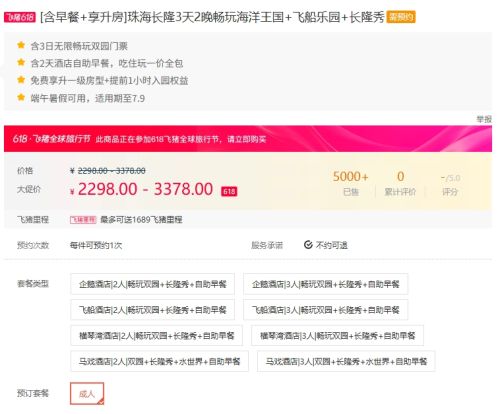500x414 pixels.
Task: Click the star beside 含3日无限畅玩双园门票
Action: tap(21, 45)
